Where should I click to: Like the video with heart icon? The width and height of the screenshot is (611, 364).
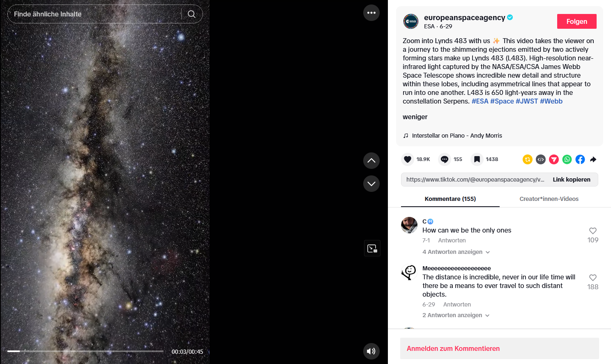(x=408, y=159)
